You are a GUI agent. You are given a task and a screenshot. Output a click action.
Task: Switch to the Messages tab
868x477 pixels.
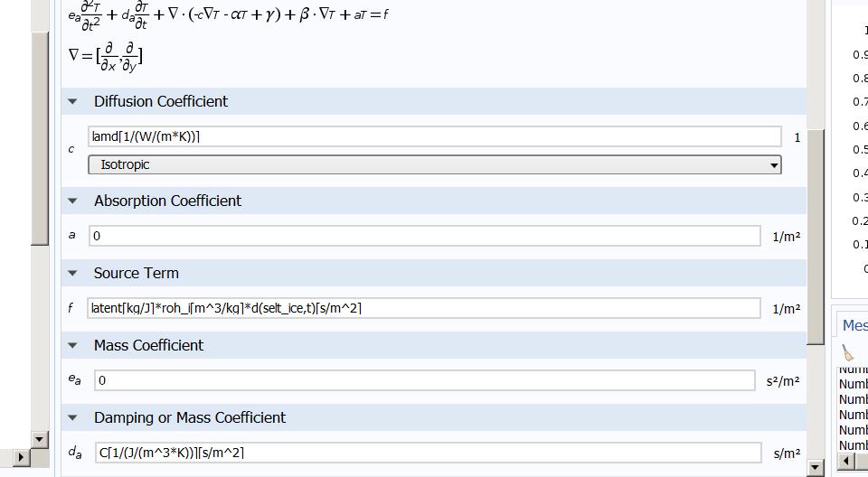pos(854,325)
